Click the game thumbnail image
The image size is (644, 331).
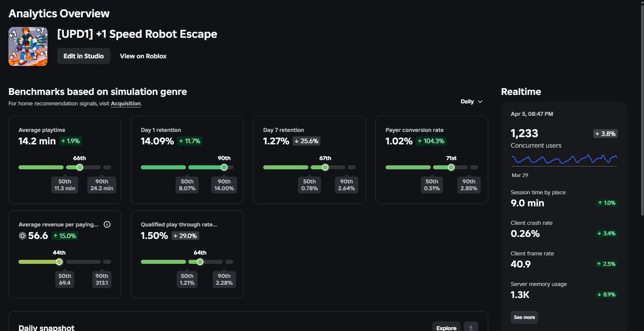pos(28,47)
